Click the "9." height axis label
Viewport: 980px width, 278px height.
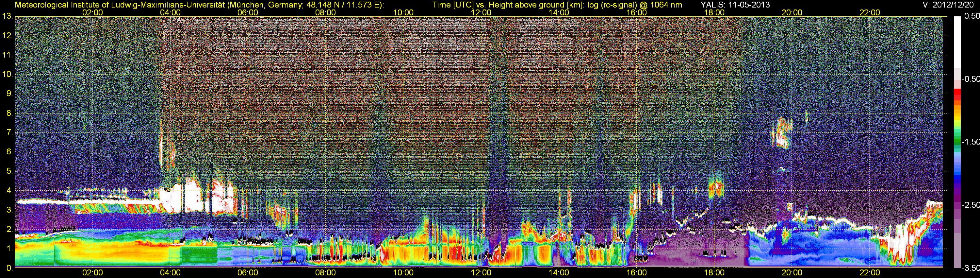click(x=9, y=94)
